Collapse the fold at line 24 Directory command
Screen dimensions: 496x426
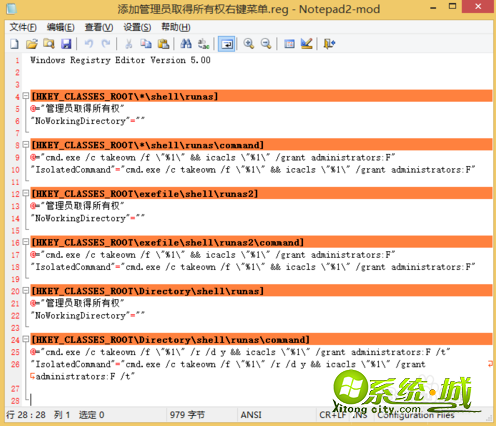[x=25, y=339]
